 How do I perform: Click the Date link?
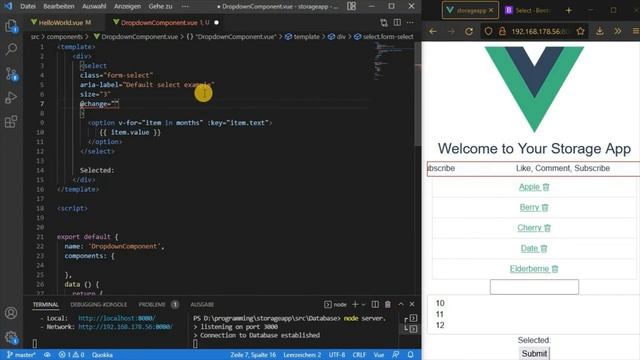[529, 248]
